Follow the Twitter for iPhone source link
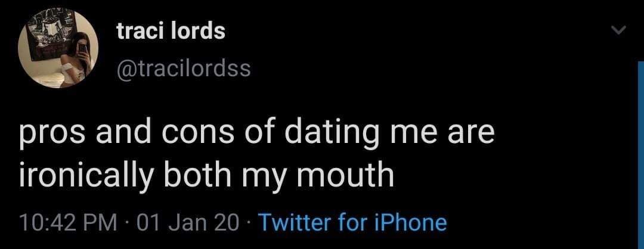 point(354,223)
